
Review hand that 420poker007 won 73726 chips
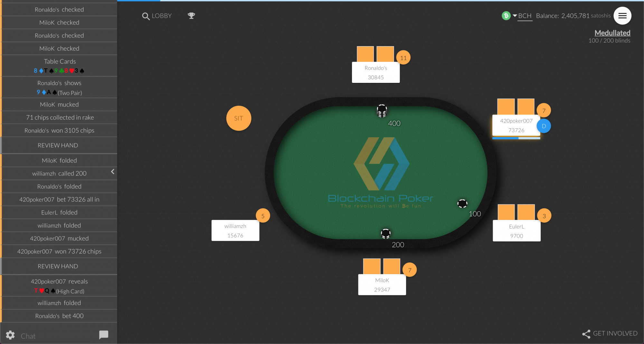coord(59,266)
